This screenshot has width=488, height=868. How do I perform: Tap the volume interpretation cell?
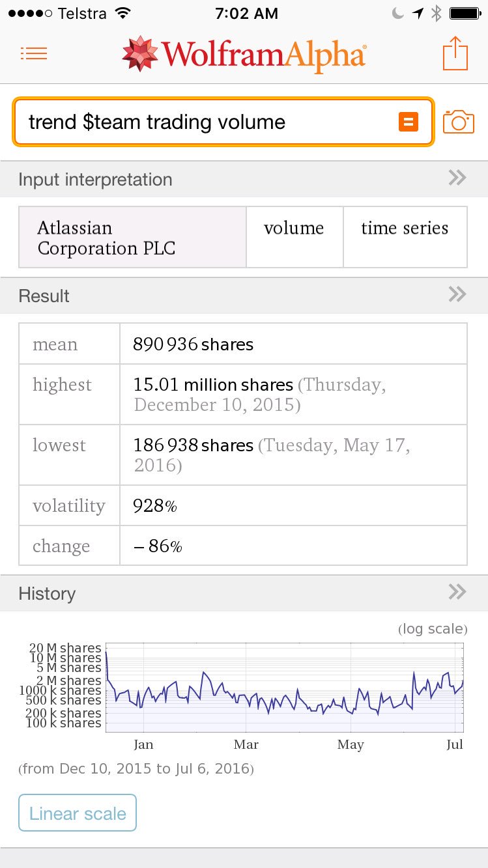(294, 237)
